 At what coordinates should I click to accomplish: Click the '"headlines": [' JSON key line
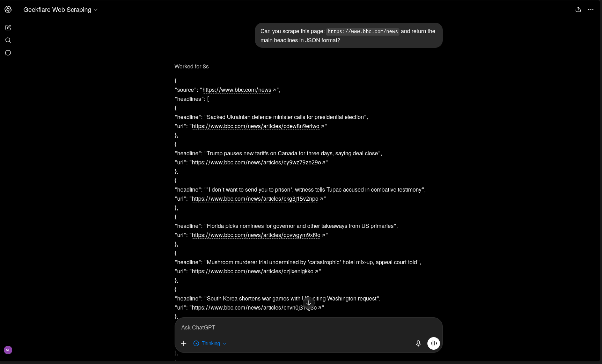[x=192, y=99]
